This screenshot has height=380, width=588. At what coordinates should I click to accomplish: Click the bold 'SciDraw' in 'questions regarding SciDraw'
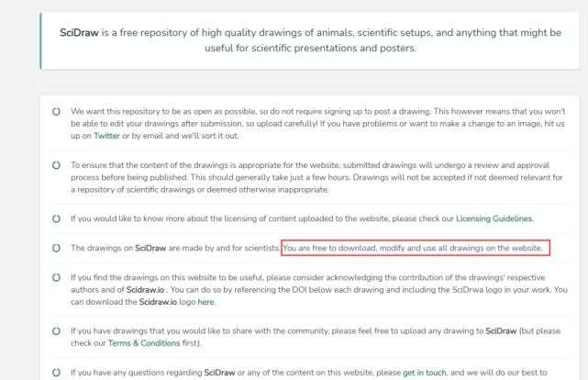[x=219, y=373]
